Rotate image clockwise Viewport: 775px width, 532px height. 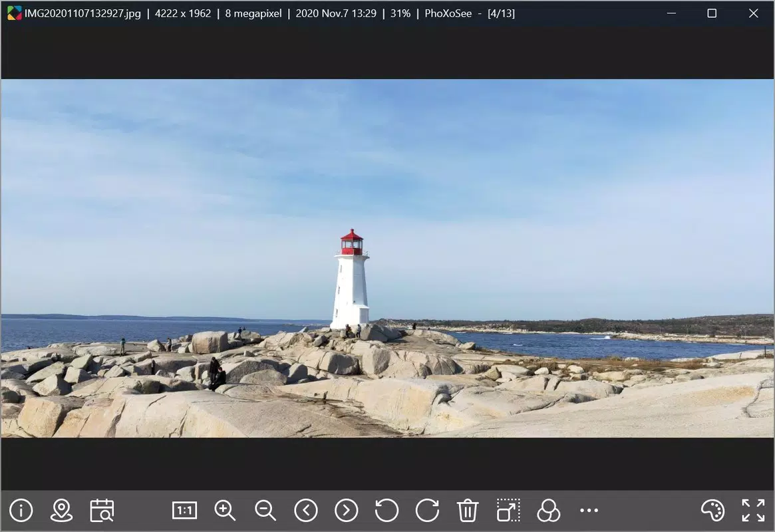point(427,510)
